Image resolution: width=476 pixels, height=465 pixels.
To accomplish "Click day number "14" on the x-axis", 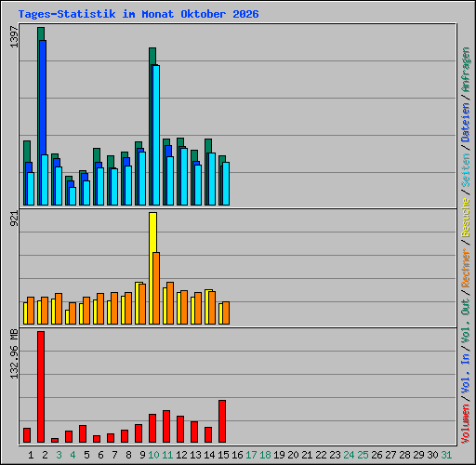I will (x=209, y=455).
